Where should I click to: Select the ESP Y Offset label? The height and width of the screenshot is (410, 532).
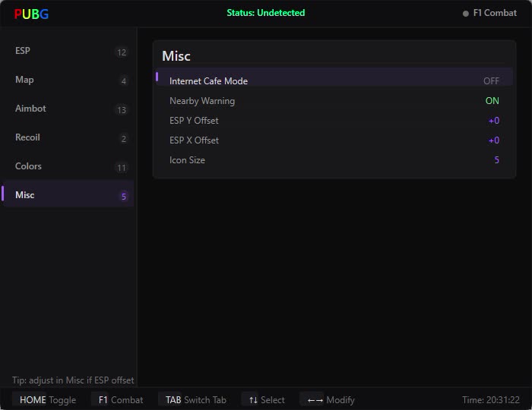coord(194,120)
